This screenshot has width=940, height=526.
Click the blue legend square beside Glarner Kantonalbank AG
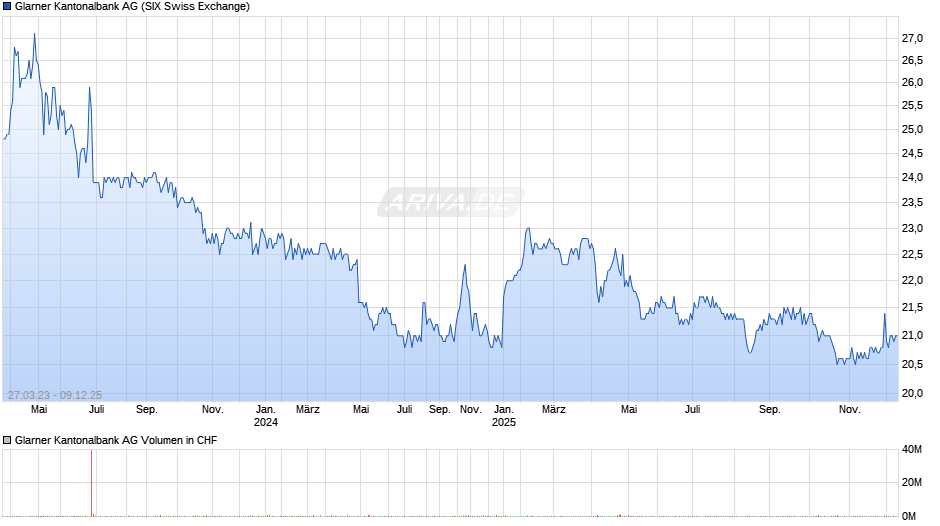coord(7,7)
